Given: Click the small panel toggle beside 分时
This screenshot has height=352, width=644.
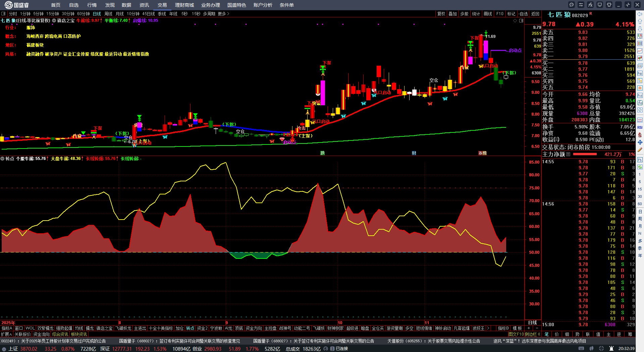Looking at the screenshot, I should pyautogui.click(x=3, y=14).
